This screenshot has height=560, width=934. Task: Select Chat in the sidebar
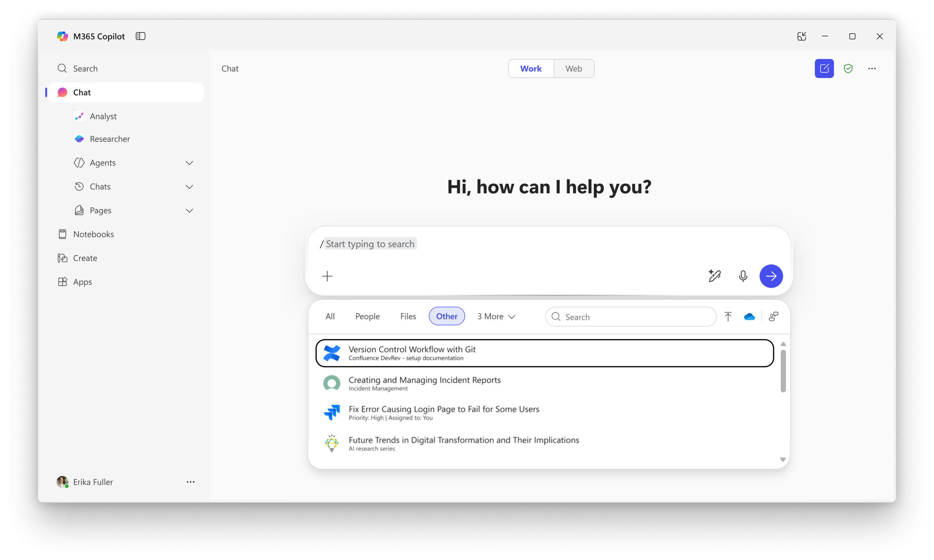pyautogui.click(x=126, y=92)
